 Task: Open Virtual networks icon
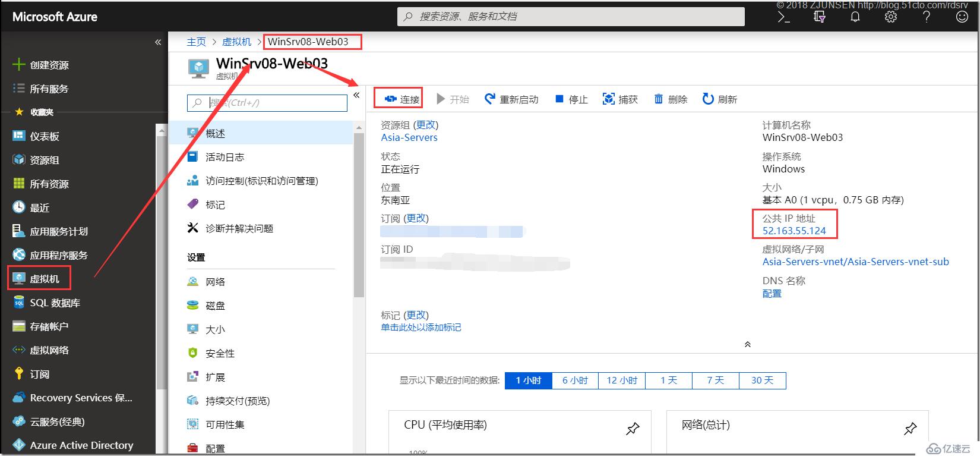pyautogui.click(x=19, y=350)
